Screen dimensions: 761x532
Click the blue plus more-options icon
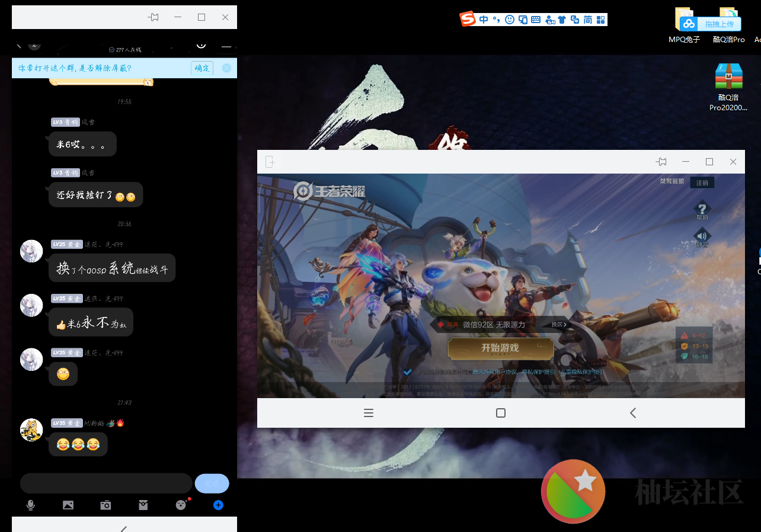pyautogui.click(x=218, y=505)
